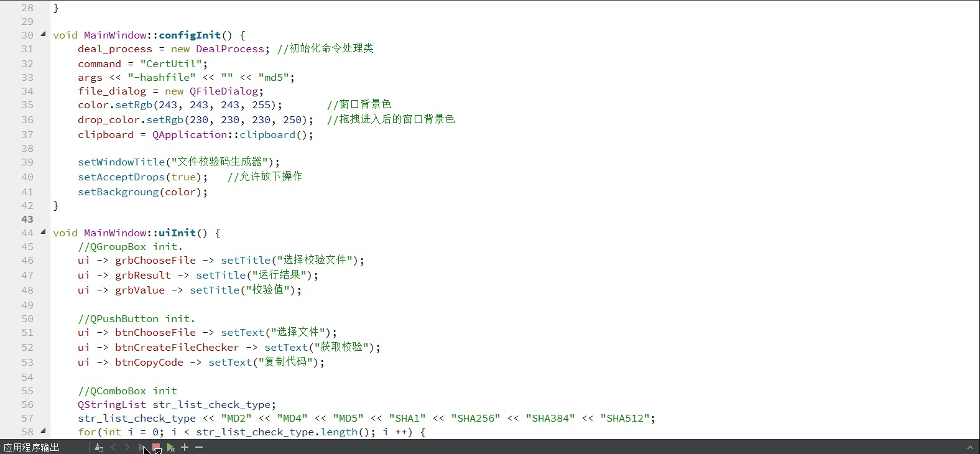Click the //QGroupBox init. comment
This screenshot has height=454, width=980.
[131, 246]
